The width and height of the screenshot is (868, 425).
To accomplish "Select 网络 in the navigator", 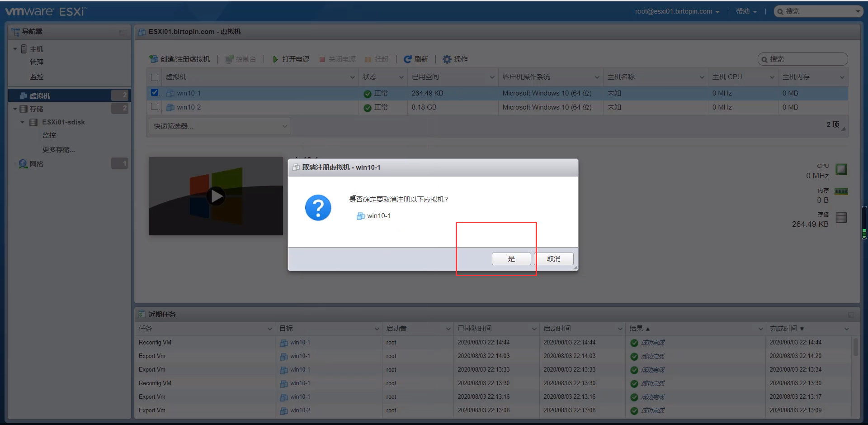I will point(37,164).
